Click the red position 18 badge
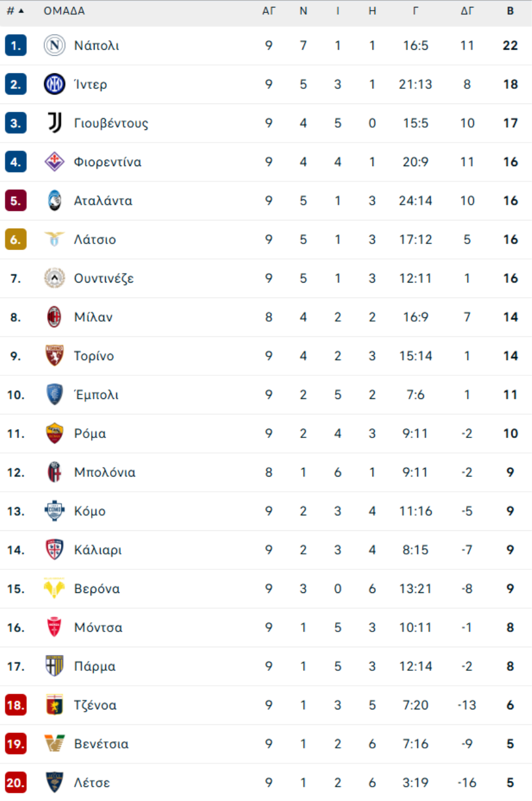532x801 pixels. point(15,705)
